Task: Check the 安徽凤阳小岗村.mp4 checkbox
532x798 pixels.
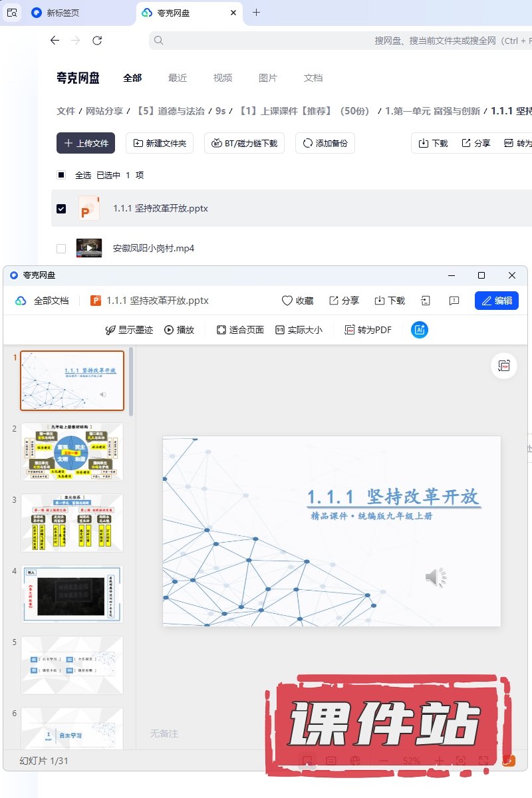Action: tap(61, 248)
